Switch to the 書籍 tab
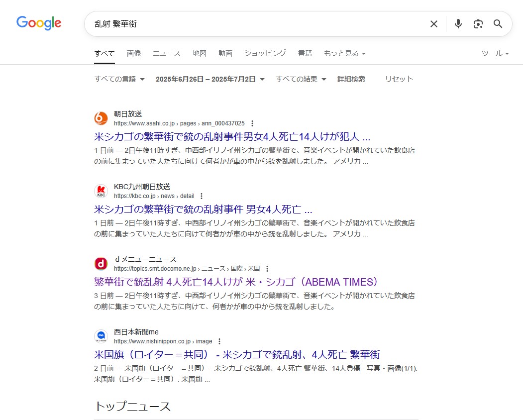Screen dimensions: 523x420 coord(305,53)
